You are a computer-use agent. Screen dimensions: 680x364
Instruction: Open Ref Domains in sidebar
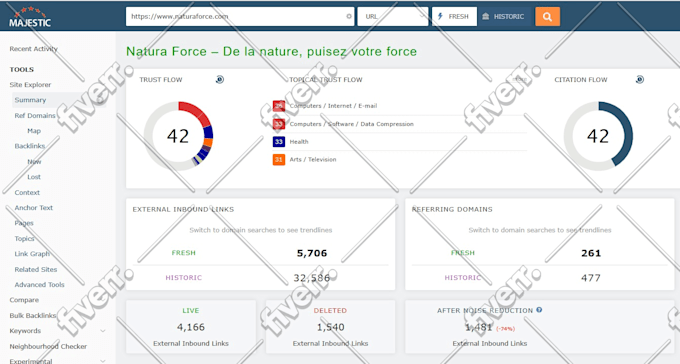[35, 115]
